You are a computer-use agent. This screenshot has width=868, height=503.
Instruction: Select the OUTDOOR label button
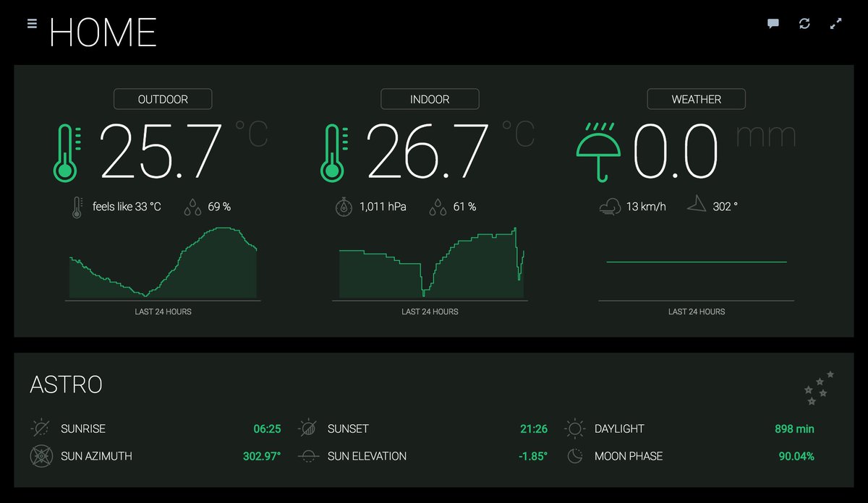click(x=163, y=99)
